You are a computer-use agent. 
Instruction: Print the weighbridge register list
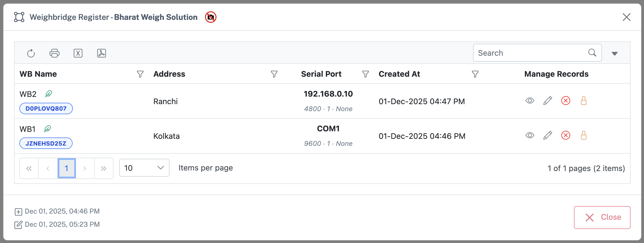coord(54,53)
